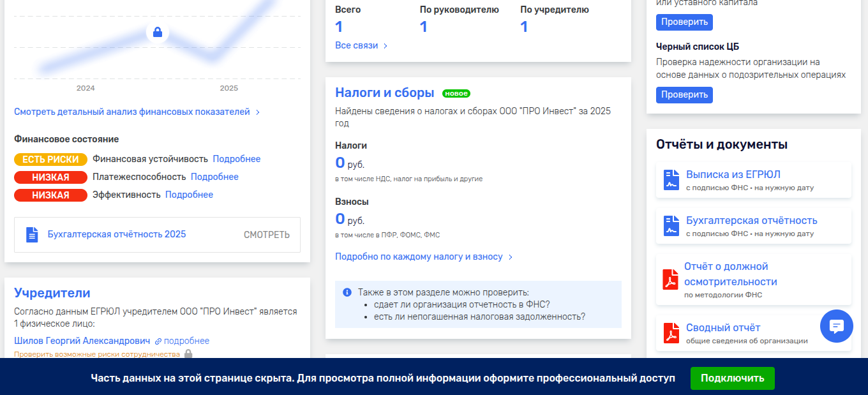The height and width of the screenshot is (395, 868).
Task: Click the chevron after Подробно по каждому налогу
Action: click(x=511, y=257)
